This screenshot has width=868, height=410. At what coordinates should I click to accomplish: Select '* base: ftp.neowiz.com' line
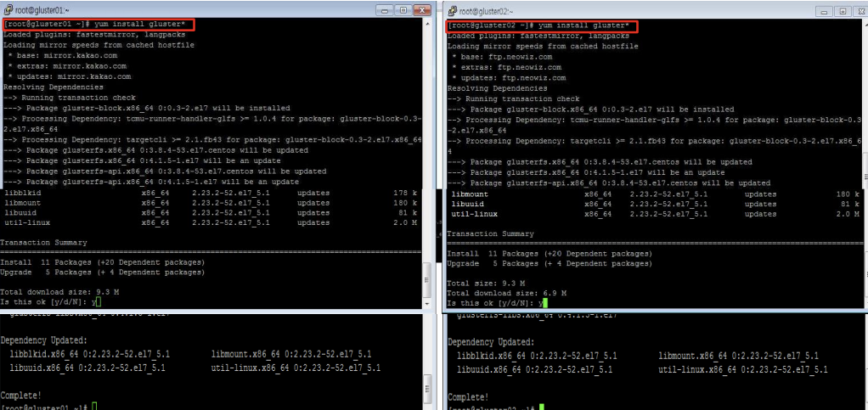click(502, 56)
